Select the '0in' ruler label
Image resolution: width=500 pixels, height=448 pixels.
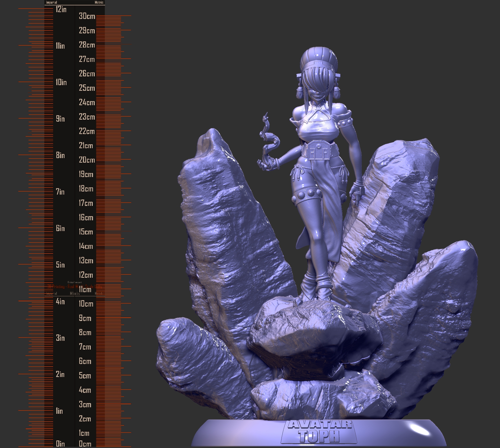pos(60,444)
